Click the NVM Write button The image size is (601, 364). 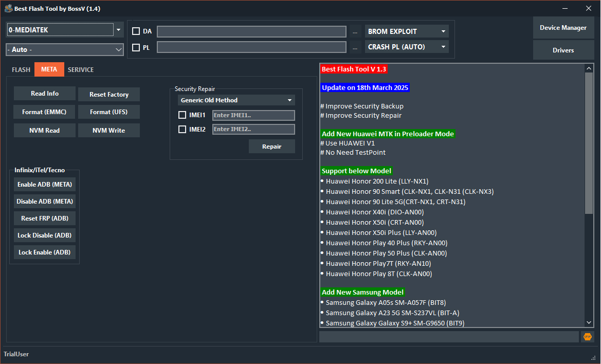tap(109, 130)
